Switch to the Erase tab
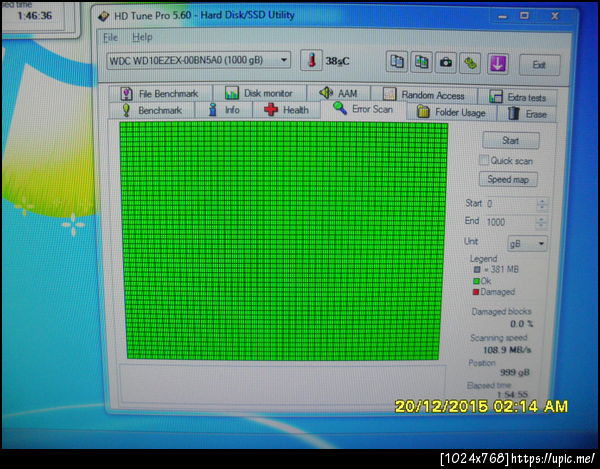This screenshot has height=469, width=600. [527, 114]
